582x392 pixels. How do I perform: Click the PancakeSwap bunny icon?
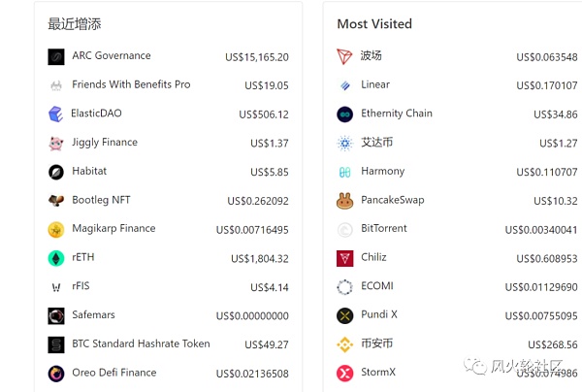344,201
